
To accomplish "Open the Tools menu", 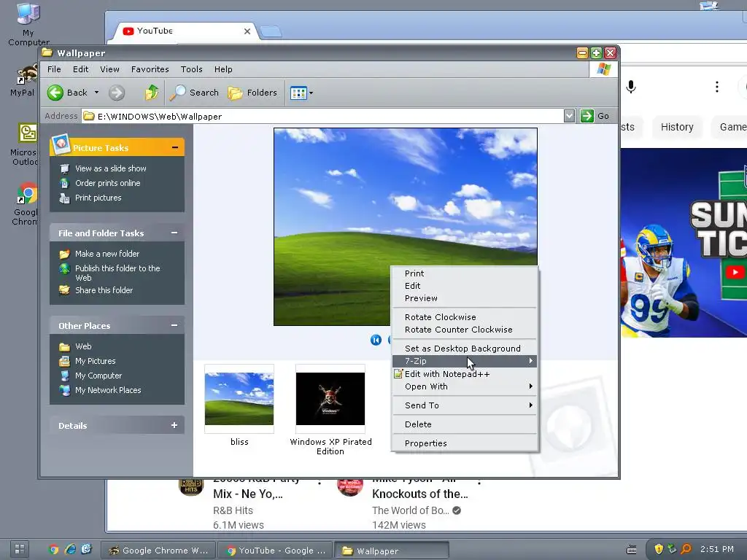I will tap(192, 69).
